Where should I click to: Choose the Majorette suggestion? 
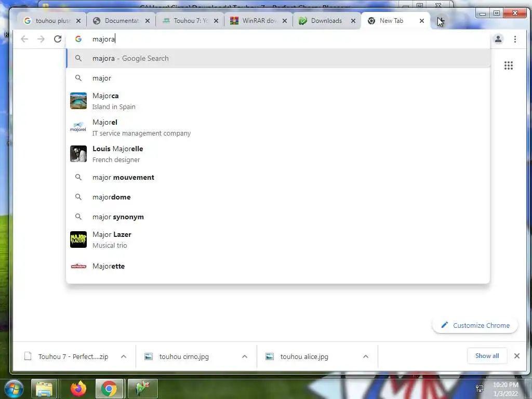(x=278, y=266)
